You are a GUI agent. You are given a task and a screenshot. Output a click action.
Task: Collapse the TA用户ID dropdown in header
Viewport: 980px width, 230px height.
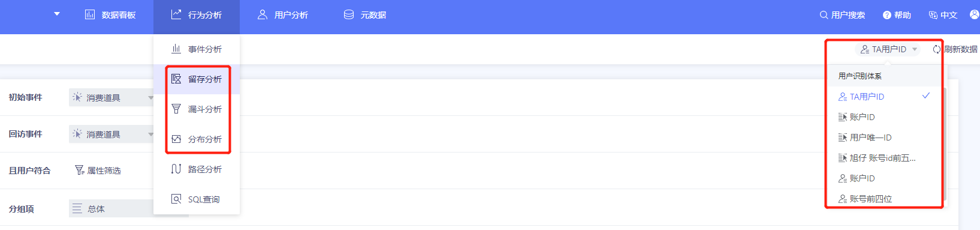click(x=889, y=49)
